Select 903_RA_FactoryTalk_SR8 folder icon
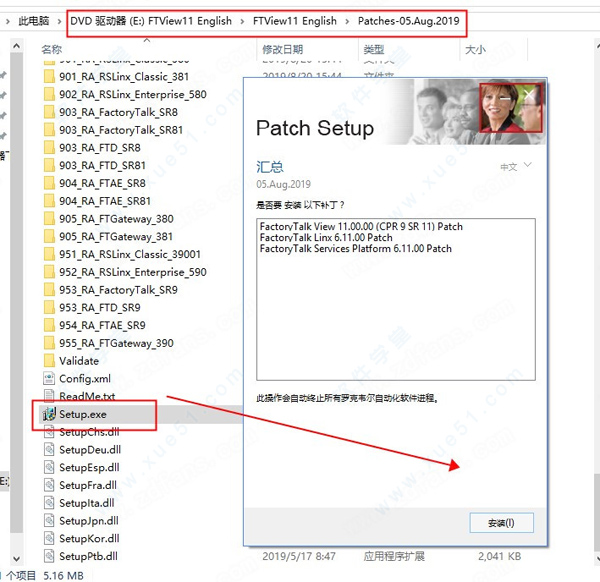Image resolution: width=600 pixels, height=582 pixels. pos(49,112)
